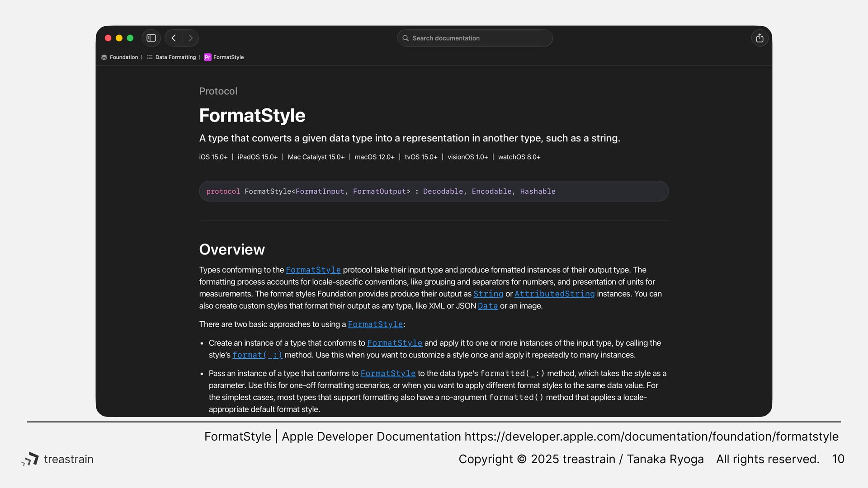The width and height of the screenshot is (868, 488).
Task: Click the purple Pr protocol badge
Action: click(208, 57)
